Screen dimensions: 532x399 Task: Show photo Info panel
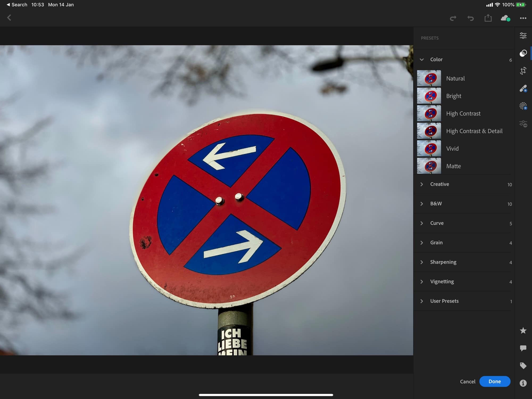(523, 383)
